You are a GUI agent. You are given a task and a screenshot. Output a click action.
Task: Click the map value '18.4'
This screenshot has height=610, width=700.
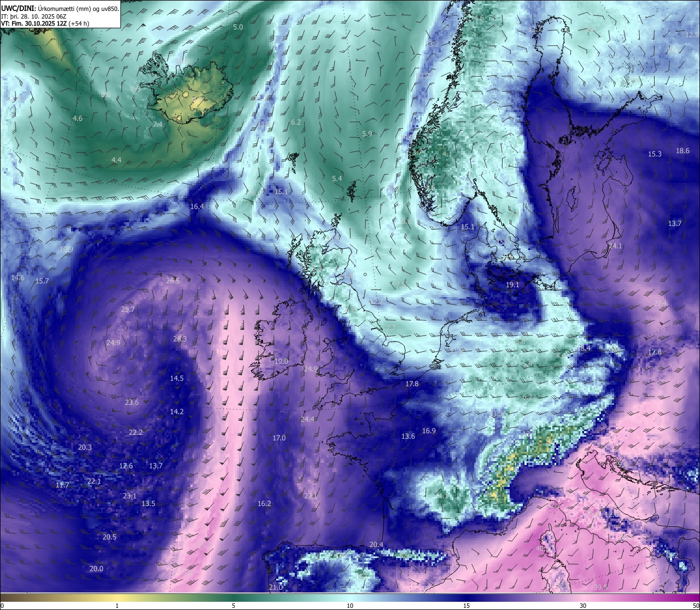pos(584,348)
